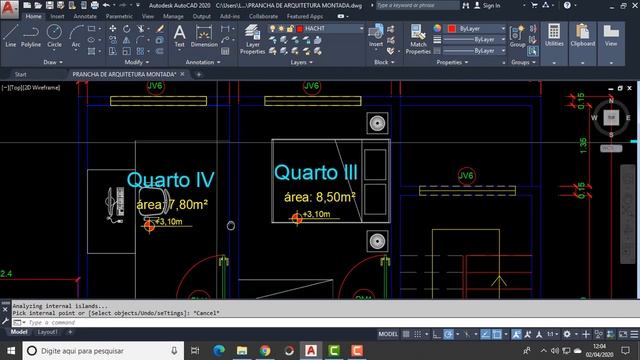
Task: Toggle 2D object snap in status bar
Action: tap(497, 334)
